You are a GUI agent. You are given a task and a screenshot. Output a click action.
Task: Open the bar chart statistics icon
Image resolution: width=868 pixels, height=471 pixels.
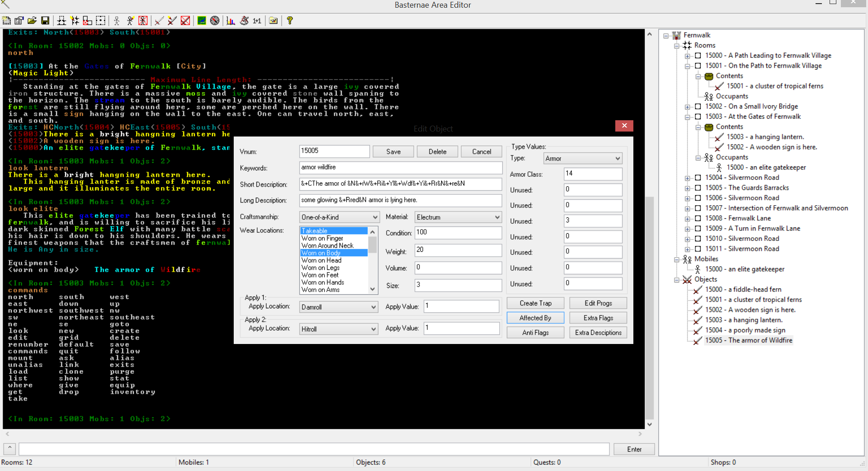pyautogui.click(x=231, y=21)
